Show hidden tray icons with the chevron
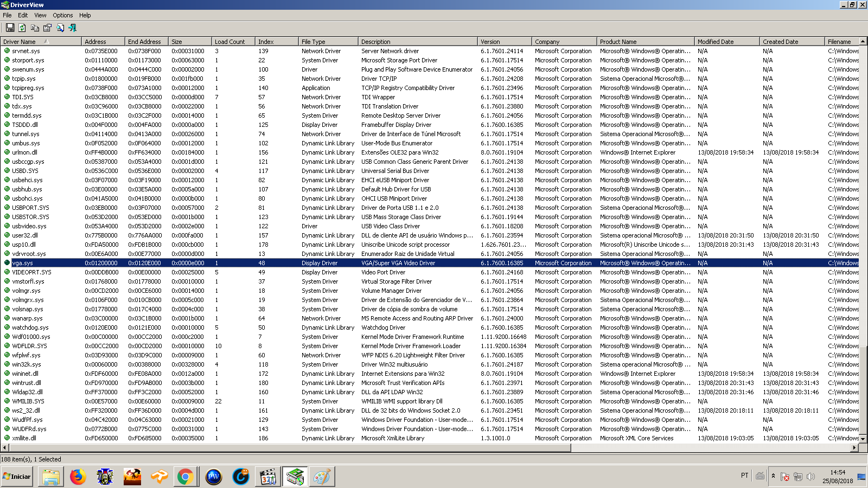This screenshot has height=488, width=868. pos(773,477)
